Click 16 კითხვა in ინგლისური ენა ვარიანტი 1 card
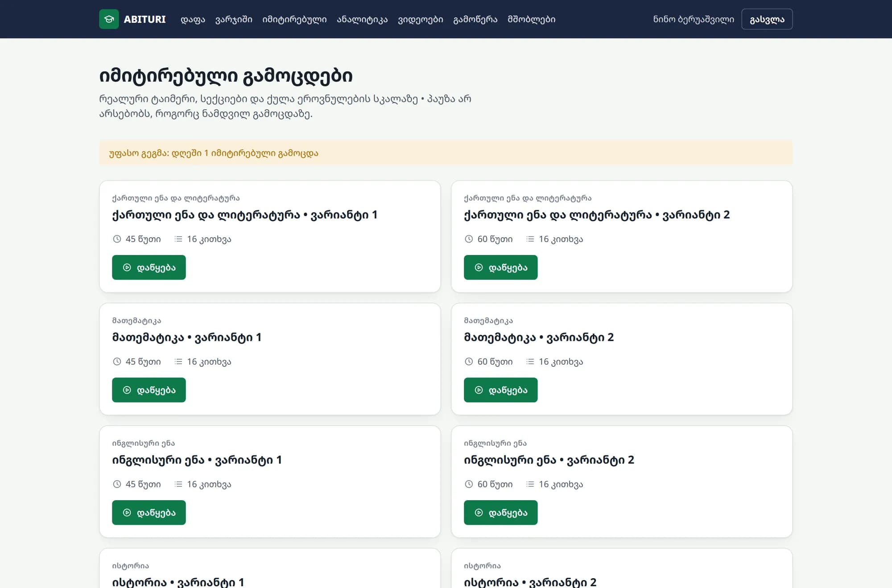This screenshot has height=588, width=892. (x=209, y=484)
